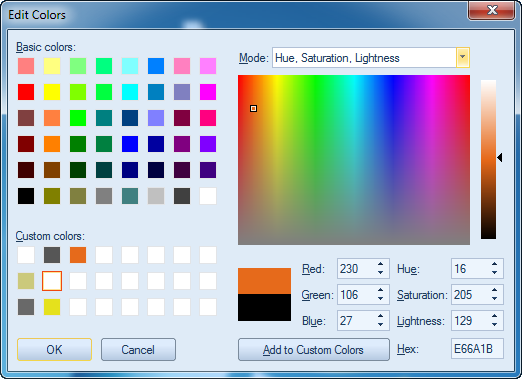Viewport: 522px width, 379px height.
Task: Open the Mode dropdown arrow
Action: pyautogui.click(x=463, y=58)
